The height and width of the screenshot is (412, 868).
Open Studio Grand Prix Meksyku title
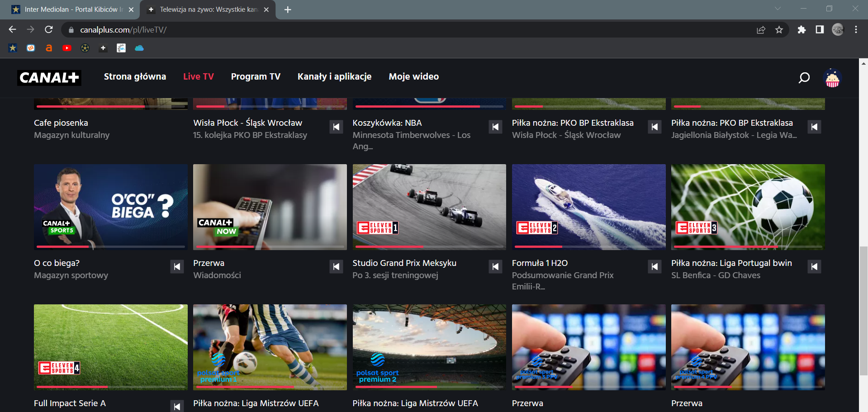[x=404, y=263]
